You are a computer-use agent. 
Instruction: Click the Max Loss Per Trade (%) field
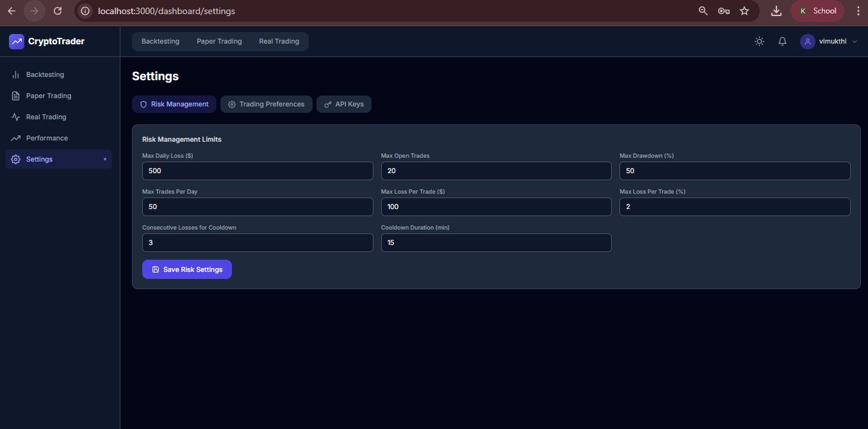(735, 207)
